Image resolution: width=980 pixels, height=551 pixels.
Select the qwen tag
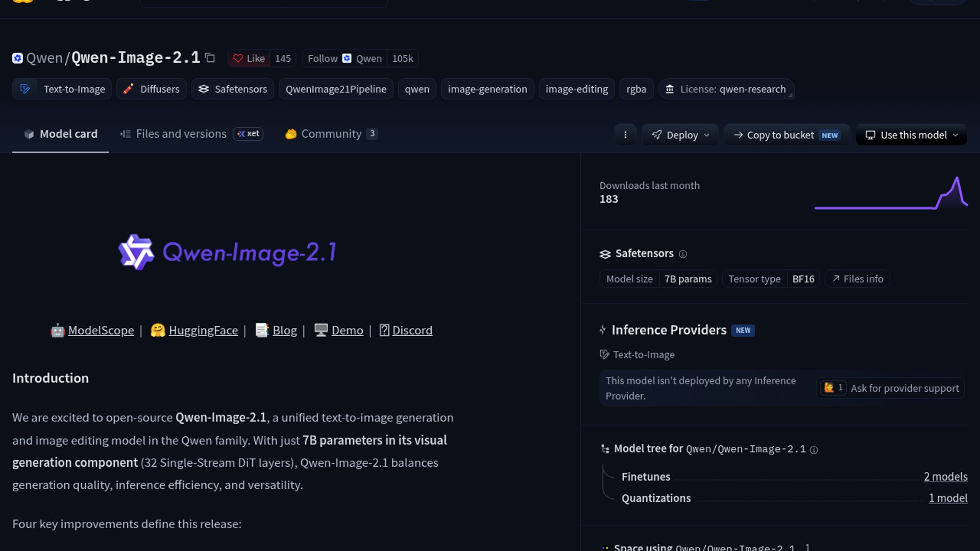tap(417, 89)
